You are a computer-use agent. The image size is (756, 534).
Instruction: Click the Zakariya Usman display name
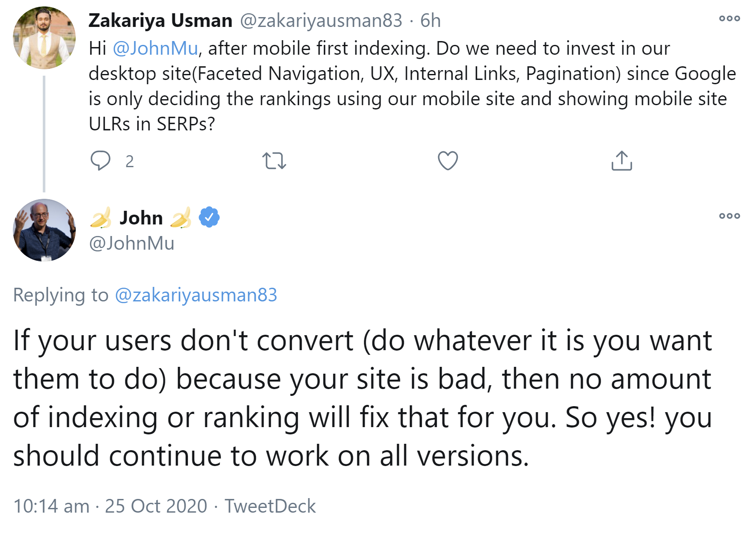click(160, 21)
